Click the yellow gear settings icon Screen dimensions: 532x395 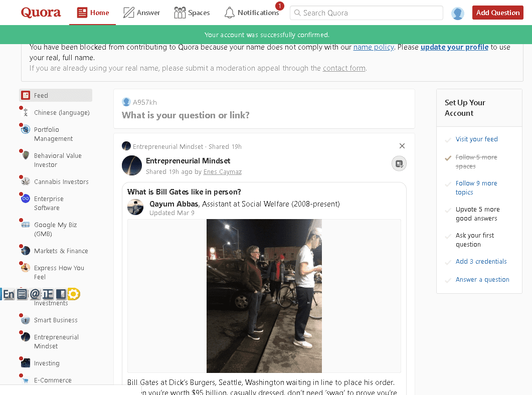click(74, 294)
